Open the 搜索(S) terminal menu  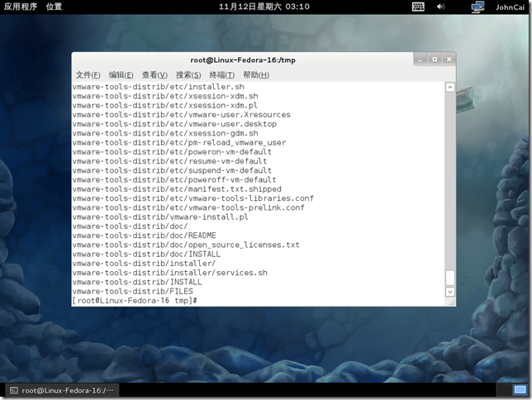[x=188, y=75]
